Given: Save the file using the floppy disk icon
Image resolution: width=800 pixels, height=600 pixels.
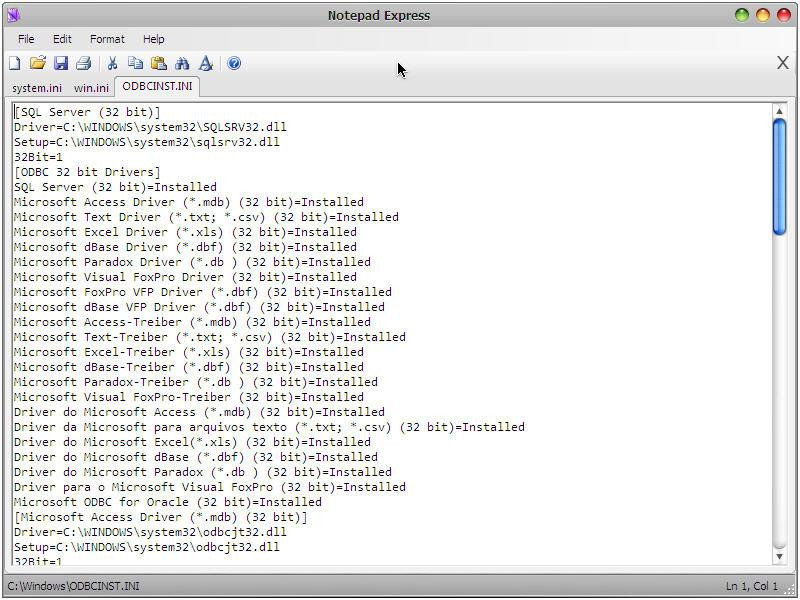Looking at the screenshot, I should coord(61,63).
